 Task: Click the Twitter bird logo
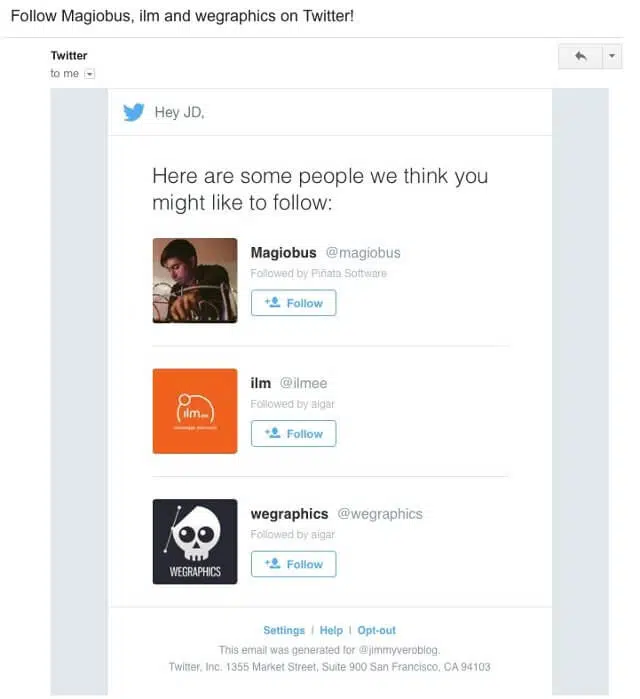[133, 112]
